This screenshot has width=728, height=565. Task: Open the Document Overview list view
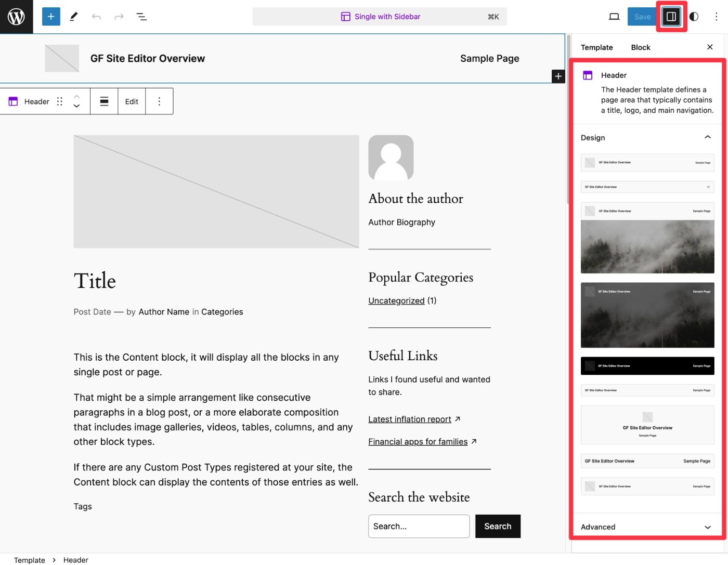(x=141, y=17)
